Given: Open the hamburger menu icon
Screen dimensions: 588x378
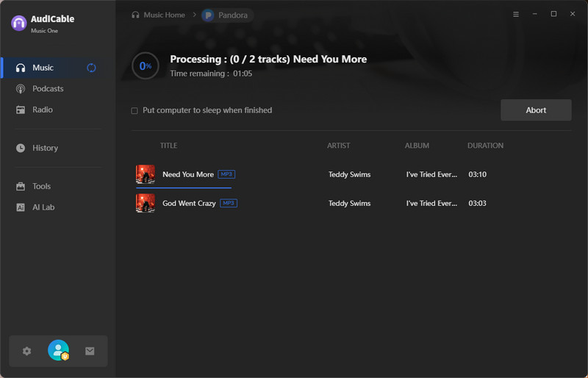Looking at the screenshot, I should [x=516, y=14].
